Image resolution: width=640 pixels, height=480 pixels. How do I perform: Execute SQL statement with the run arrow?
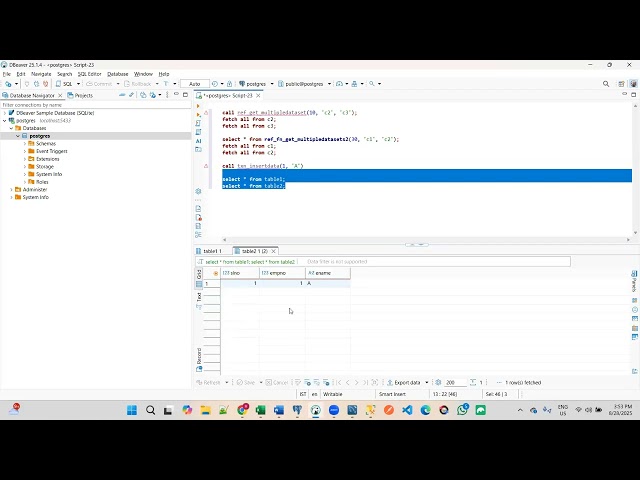point(198,106)
